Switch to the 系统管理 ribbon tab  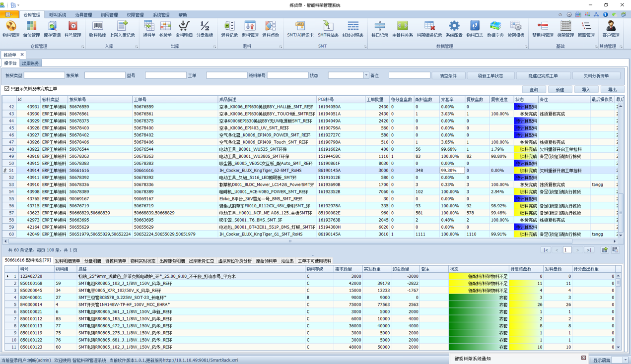[161, 15]
